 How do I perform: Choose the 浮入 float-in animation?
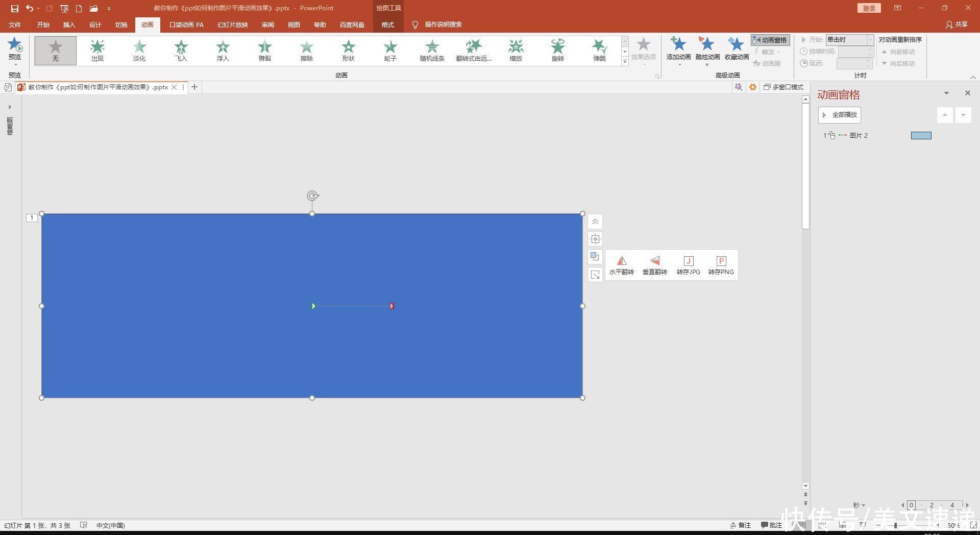(223, 51)
